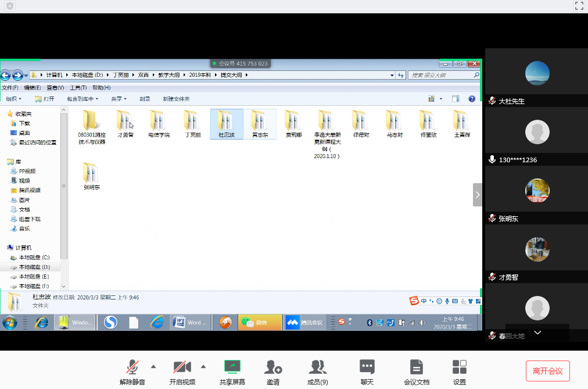Screen dimensions: 588x389
Task: Click the Windows Start orb
Action: [10, 322]
